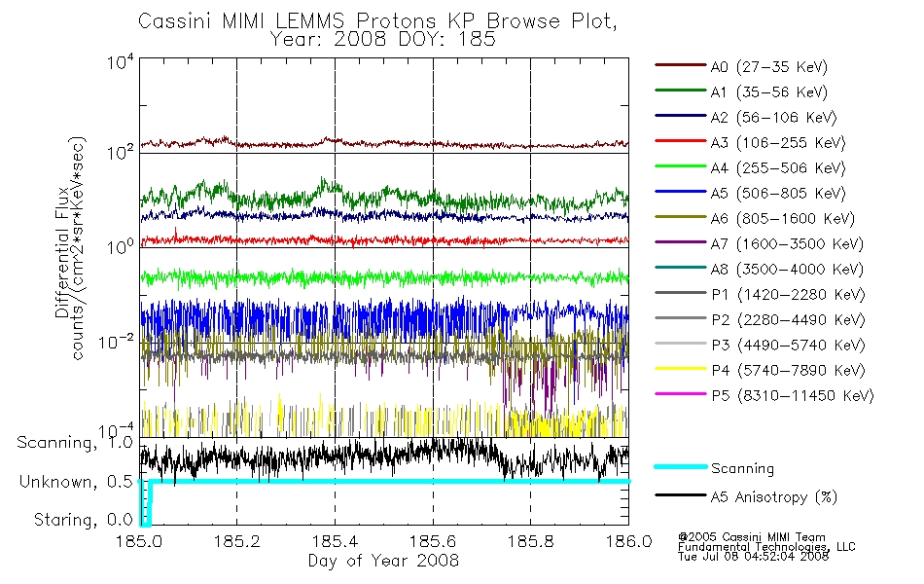
Task: Select the A6 (805-1600 KeV) legend label
Action: 783,219
